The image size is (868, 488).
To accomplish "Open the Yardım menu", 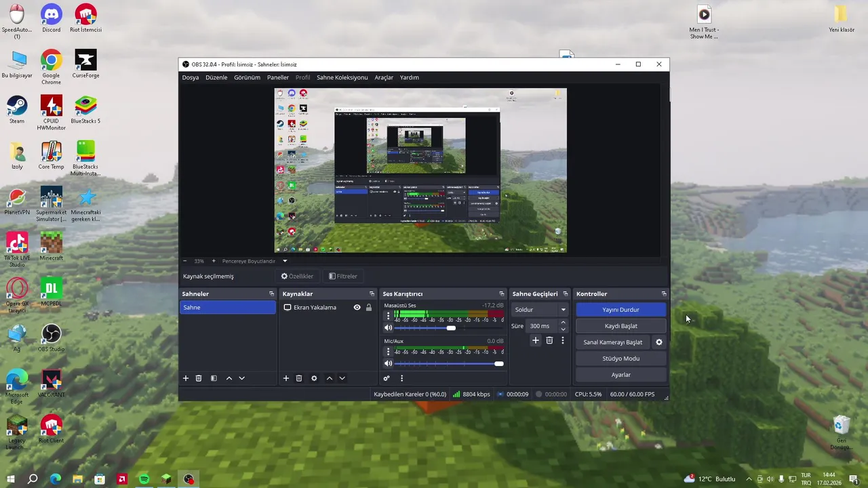I will pyautogui.click(x=410, y=77).
